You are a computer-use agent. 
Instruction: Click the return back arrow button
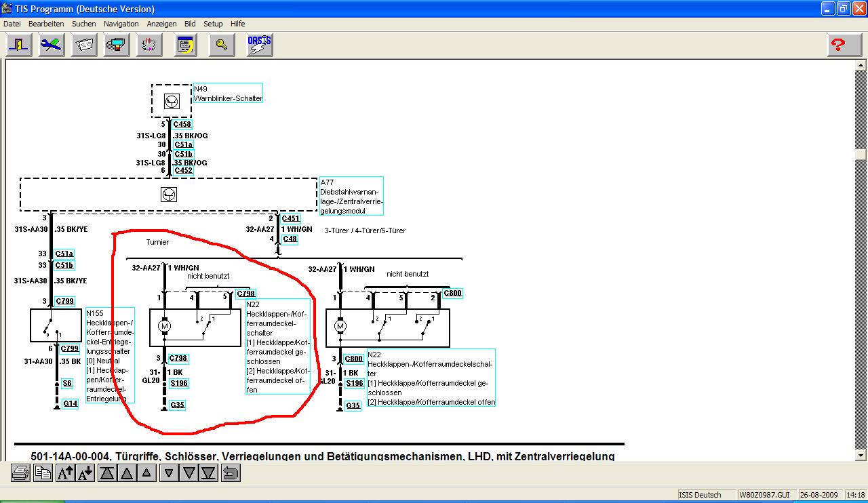[231, 472]
